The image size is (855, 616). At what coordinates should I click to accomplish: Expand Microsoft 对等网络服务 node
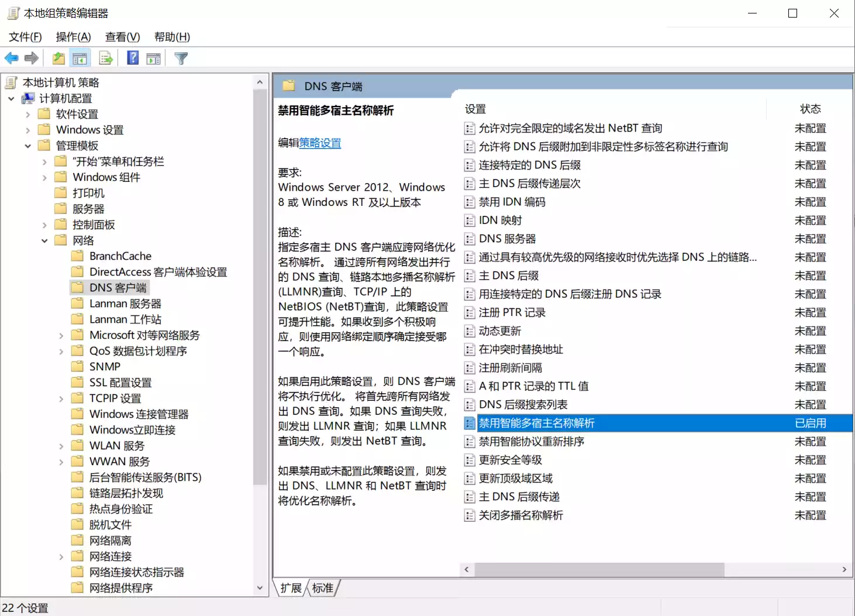coord(61,335)
